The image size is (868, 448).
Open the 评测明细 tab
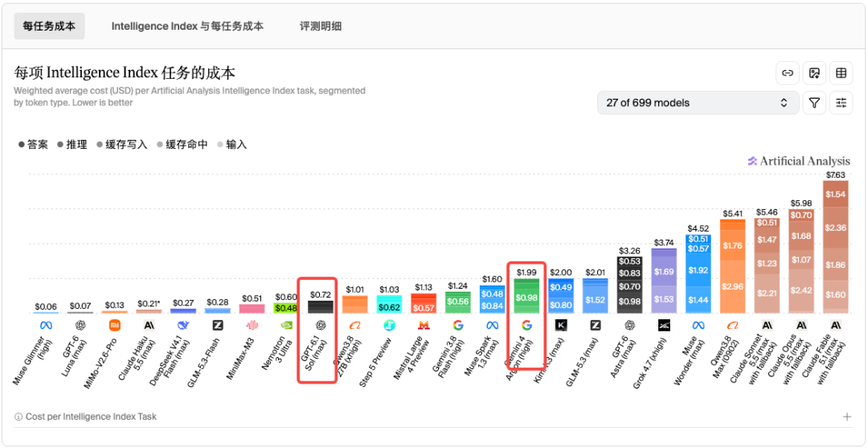pyautogui.click(x=321, y=26)
